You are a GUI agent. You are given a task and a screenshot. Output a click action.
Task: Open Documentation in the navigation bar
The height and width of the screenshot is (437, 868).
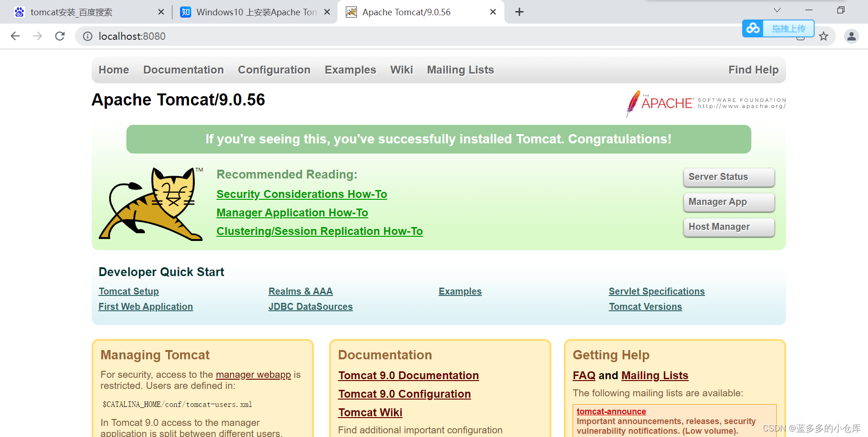point(183,70)
